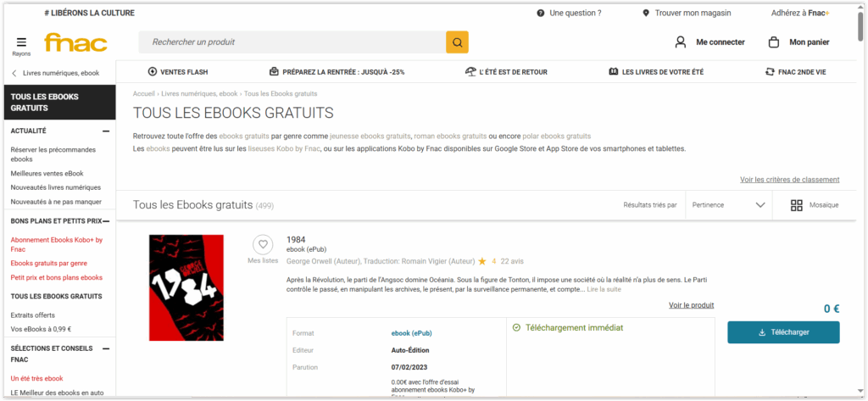Screen dimensions: 868x401
Task: Click the 1984 book cover thumbnail
Action: click(x=186, y=287)
